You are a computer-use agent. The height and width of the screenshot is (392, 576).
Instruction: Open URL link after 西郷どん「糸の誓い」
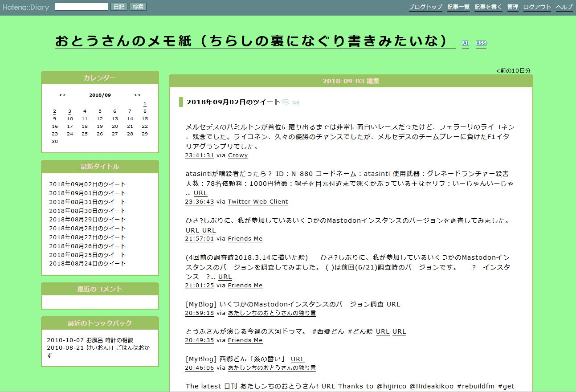coord(298,359)
